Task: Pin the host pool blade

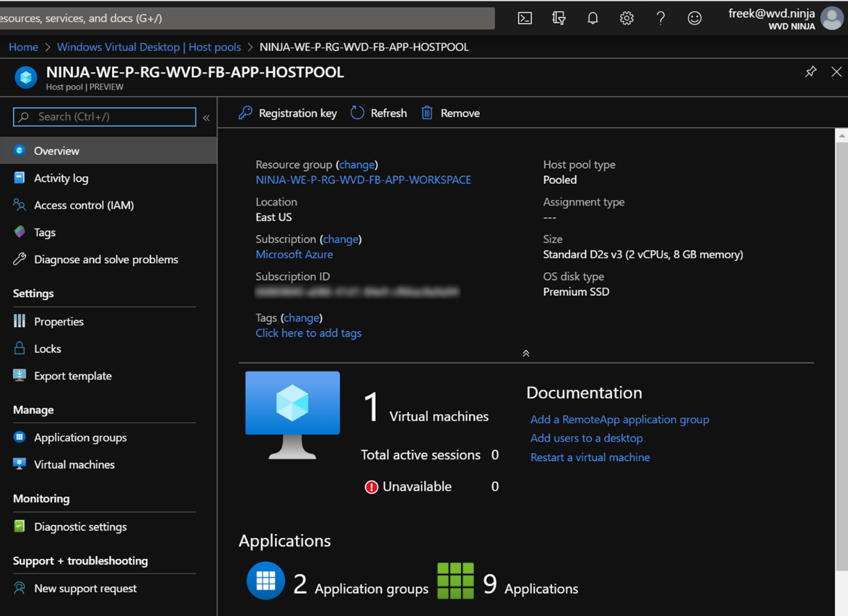Action: click(810, 72)
